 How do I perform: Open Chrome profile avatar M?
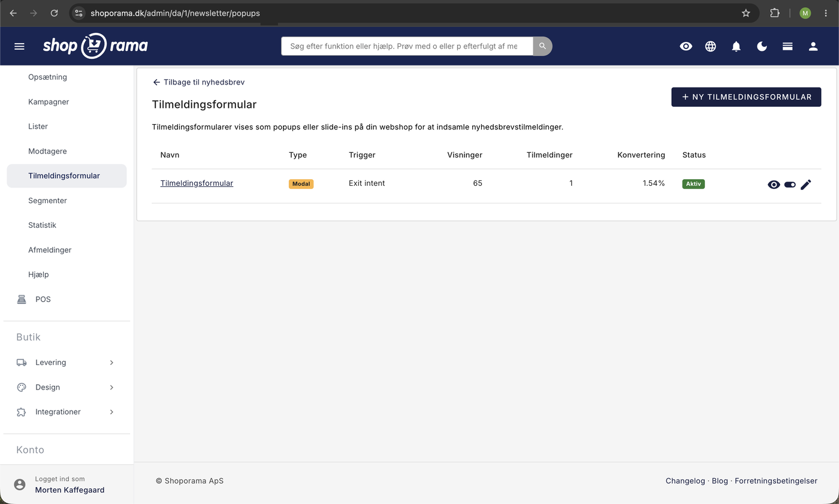coord(805,13)
